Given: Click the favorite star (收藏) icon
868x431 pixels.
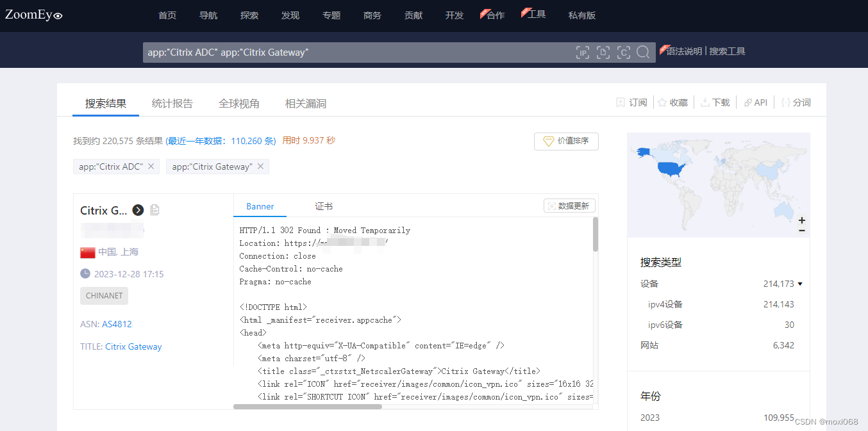Looking at the screenshot, I should point(662,102).
